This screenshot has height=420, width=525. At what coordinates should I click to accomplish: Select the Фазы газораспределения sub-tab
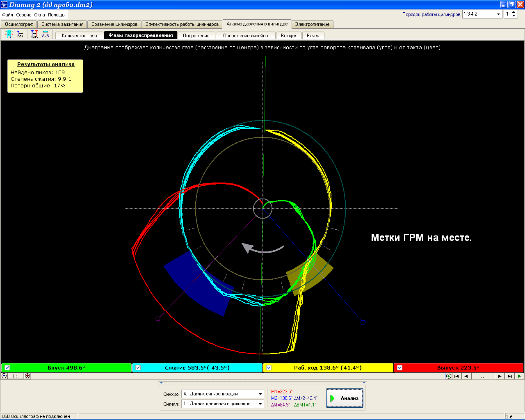(141, 35)
